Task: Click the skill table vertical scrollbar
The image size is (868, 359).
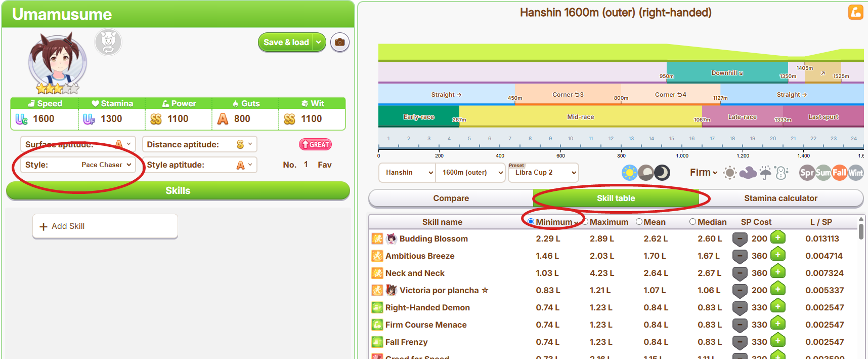Action: point(861,232)
